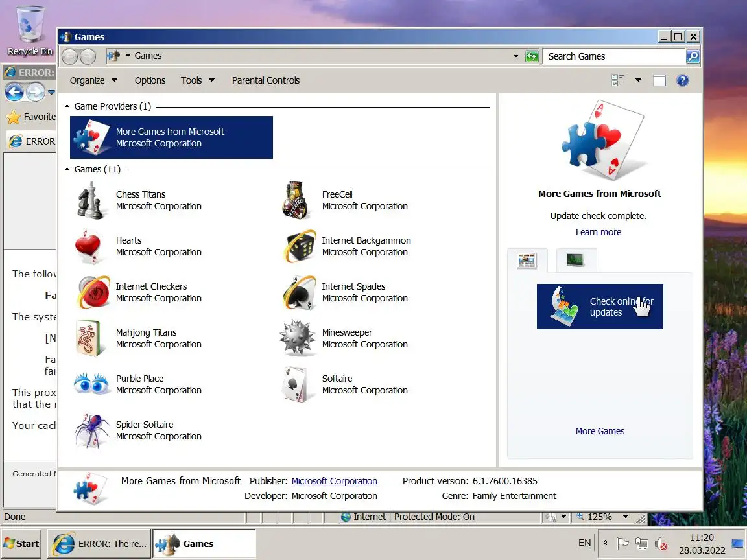Click the Genre Family Entertainment value
The width and height of the screenshot is (747, 560).
coord(514,496)
